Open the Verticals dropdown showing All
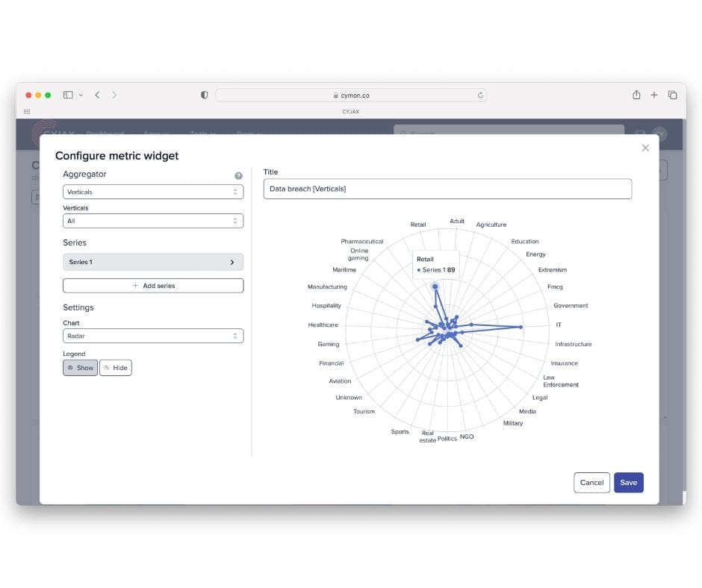Image resolution: width=702 pixels, height=588 pixels. (x=153, y=221)
